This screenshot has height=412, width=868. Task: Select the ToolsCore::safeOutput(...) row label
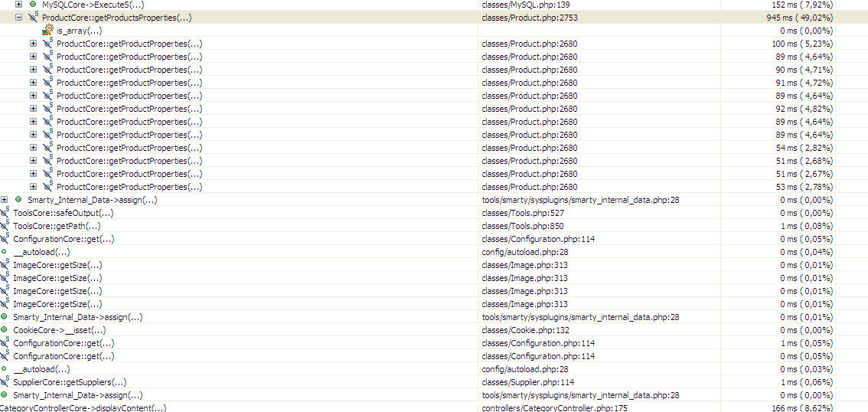(x=64, y=213)
